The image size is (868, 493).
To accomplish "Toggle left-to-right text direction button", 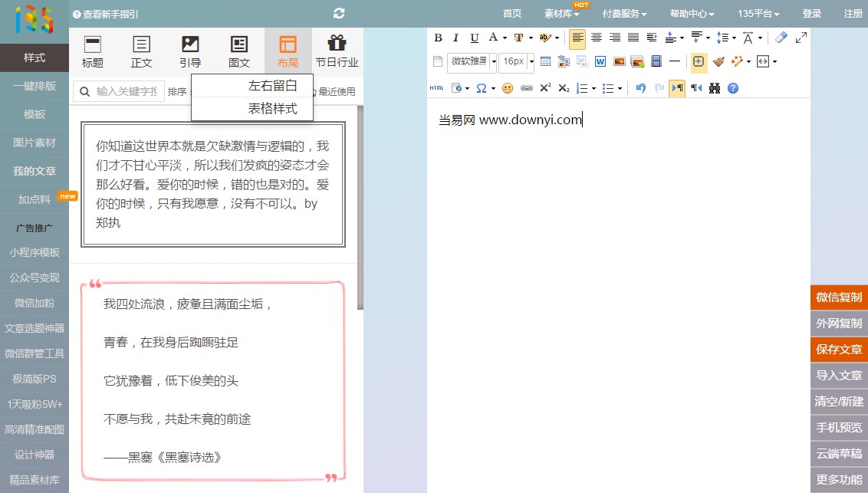I will click(x=677, y=88).
